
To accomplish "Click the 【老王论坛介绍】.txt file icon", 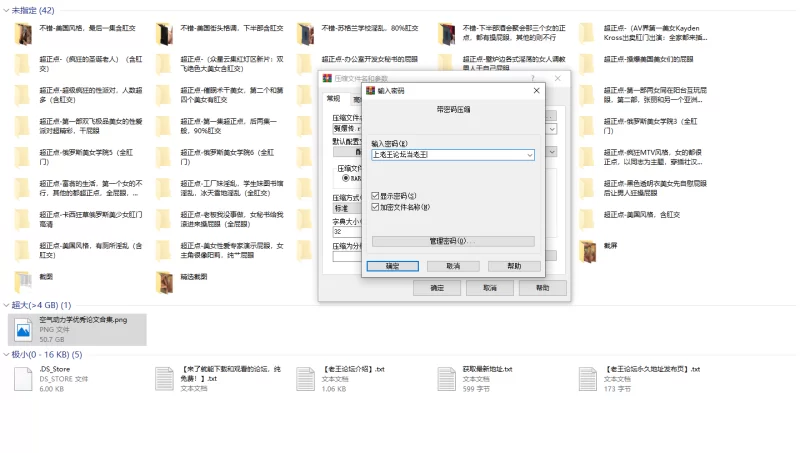I will click(x=305, y=379).
